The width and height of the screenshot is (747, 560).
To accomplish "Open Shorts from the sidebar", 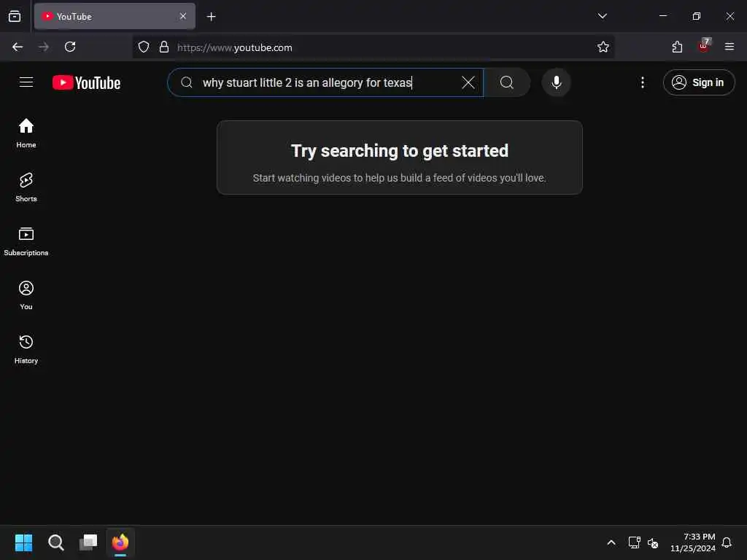I will [x=26, y=187].
